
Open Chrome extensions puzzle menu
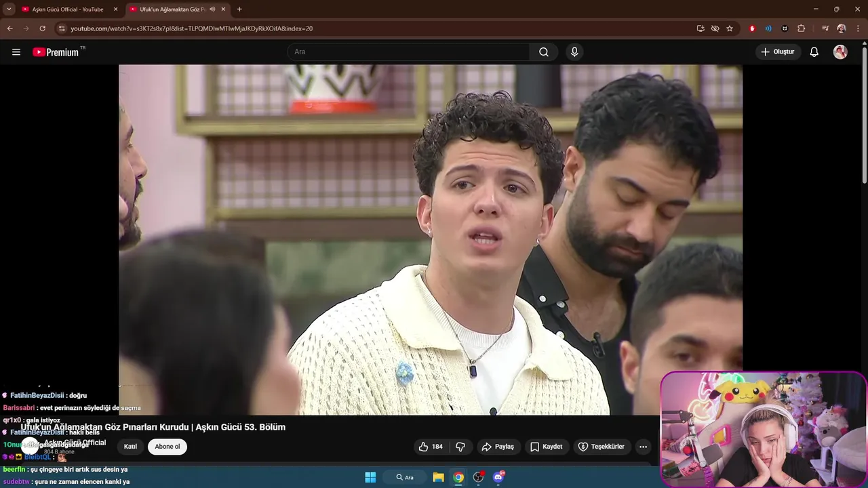(802, 28)
